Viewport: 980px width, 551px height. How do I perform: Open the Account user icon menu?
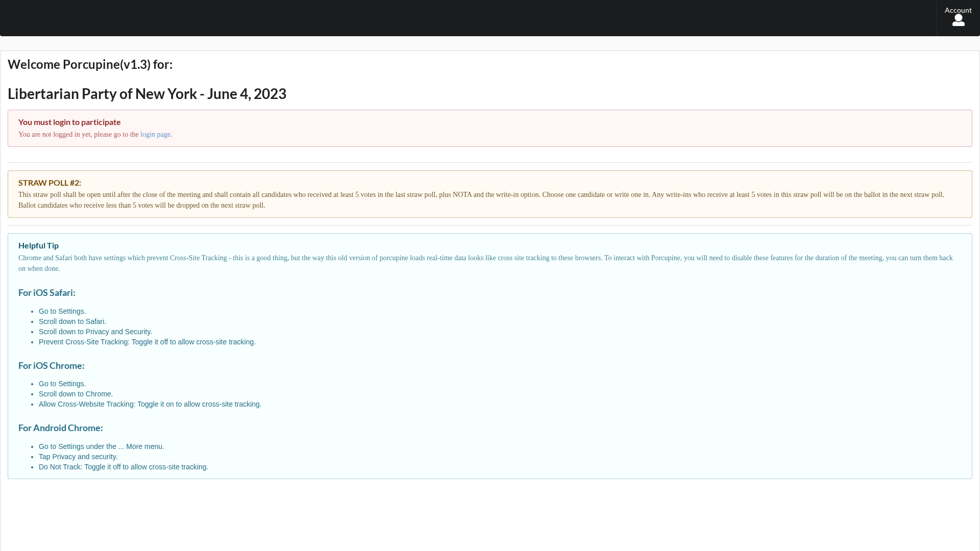click(x=958, y=18)
